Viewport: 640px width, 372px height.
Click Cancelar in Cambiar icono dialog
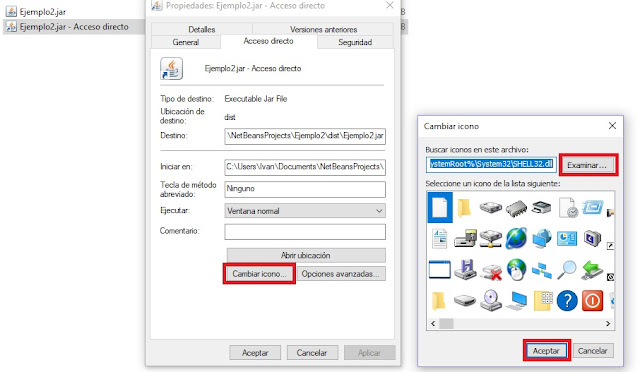coord(593,350)
